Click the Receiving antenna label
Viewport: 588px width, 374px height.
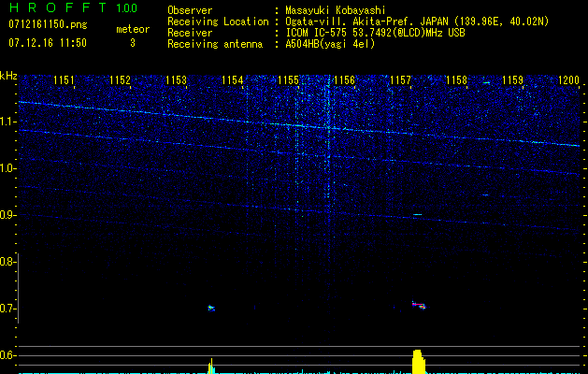click(x=215, y=44)
